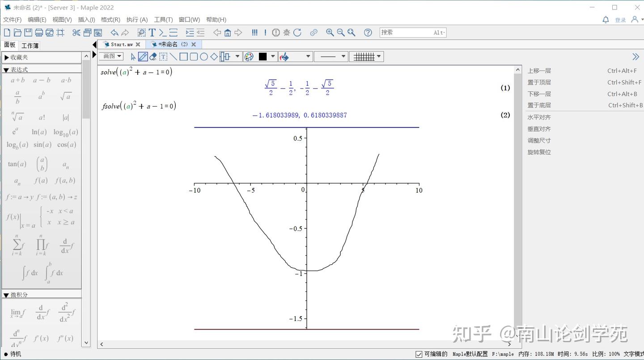Open the 工具(T) menu
This screenshot has height=360, width=644.
coord(163,20)
